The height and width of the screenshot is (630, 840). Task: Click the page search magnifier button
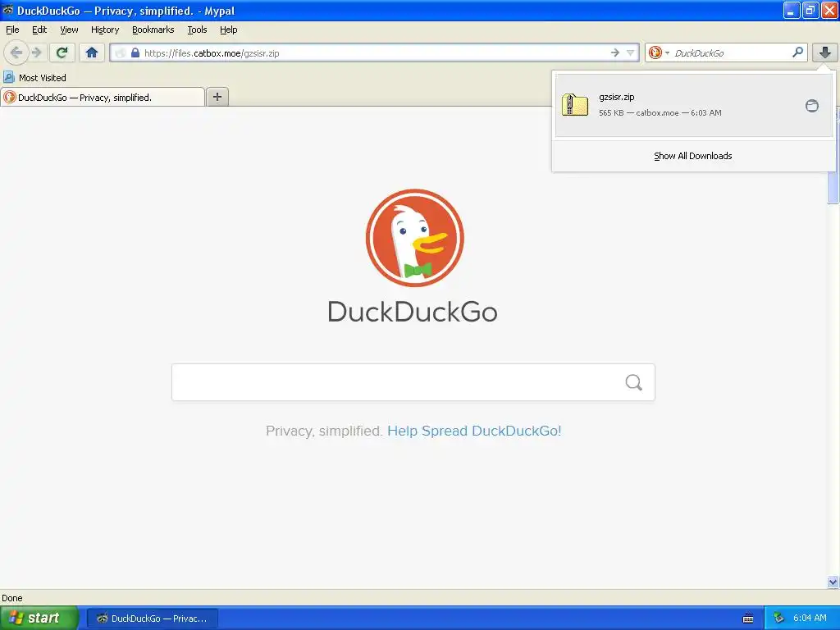tap(634, 382)
